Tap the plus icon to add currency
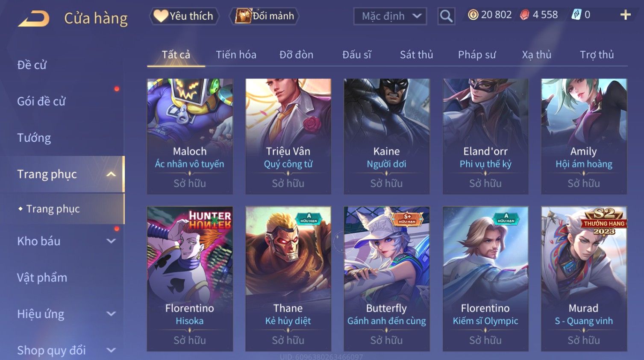The image size is (644, 360). [625, 15]
